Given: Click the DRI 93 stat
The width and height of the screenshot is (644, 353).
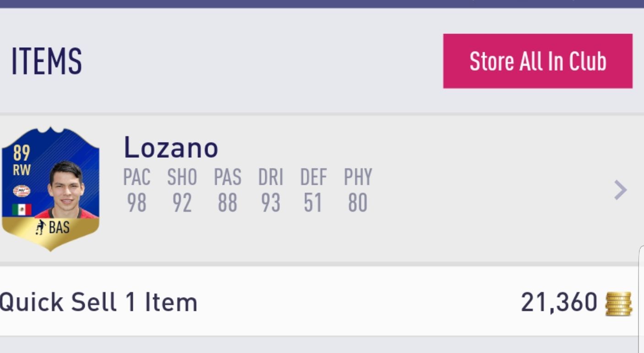Looking at the screenshot, I should (x=270, y=190).
